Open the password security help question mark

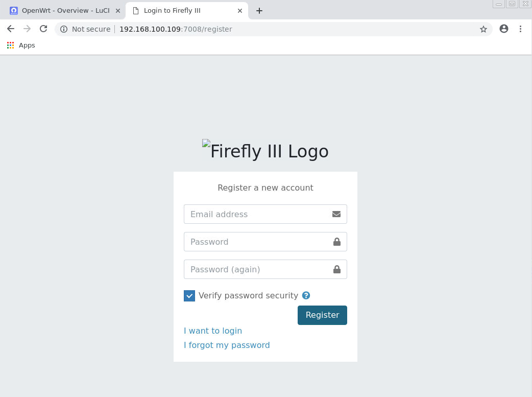tap(306, 295)
